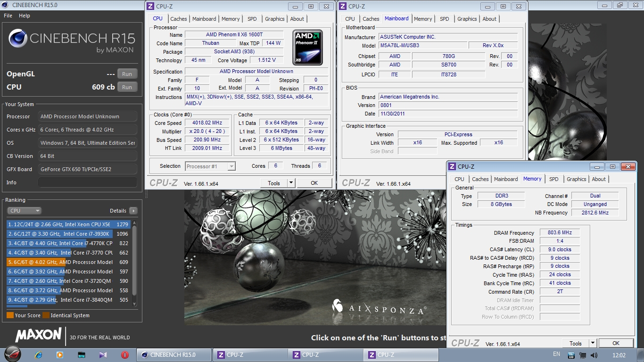Open Cinebench File menu
The height and width of the screenshot is (362, 644).
[8, 16]
